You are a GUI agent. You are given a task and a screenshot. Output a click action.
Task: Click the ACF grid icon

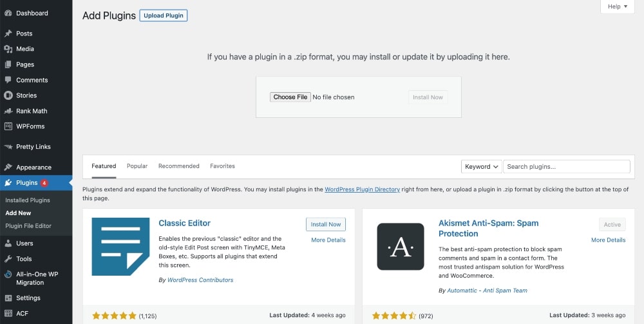tap(8, 313)
